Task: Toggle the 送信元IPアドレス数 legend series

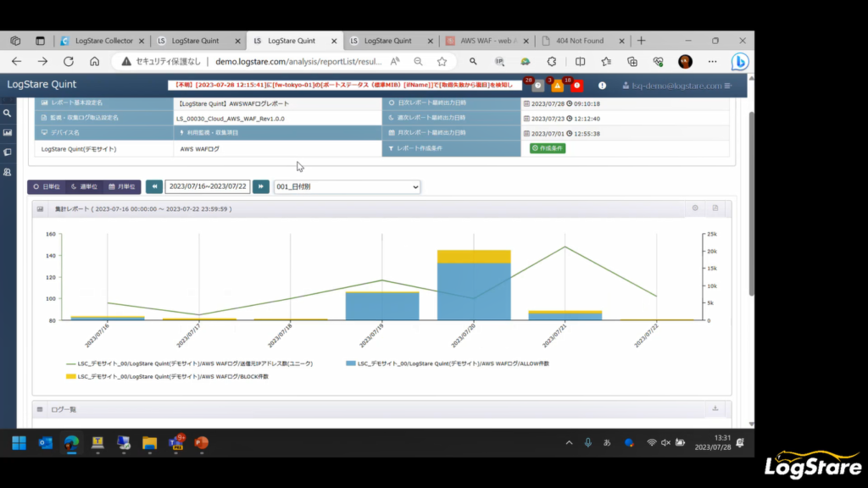Action: 189,363
